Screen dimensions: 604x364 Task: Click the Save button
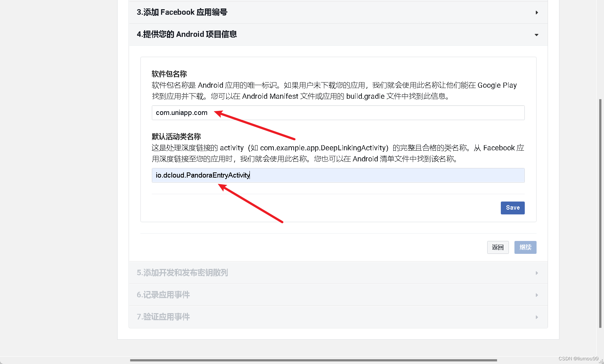[x=512, y=208]
